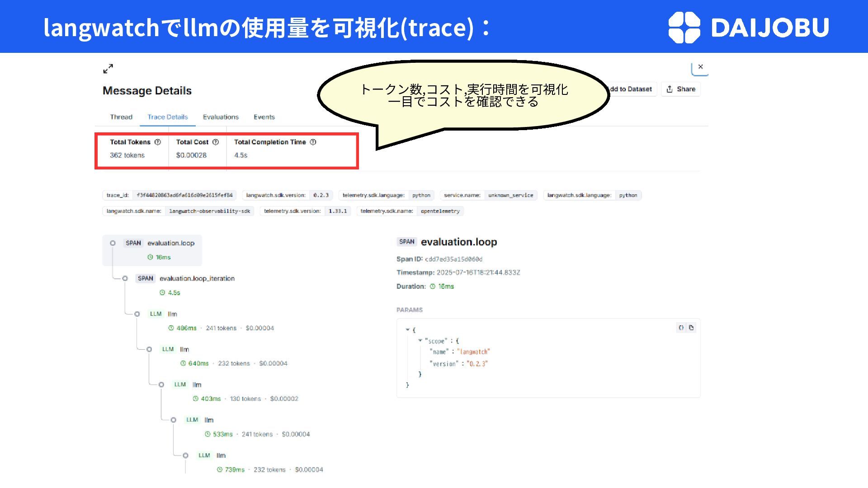Click the trace_id value tag
Screen dimensions: 868x488
click(x=184, y=195)
